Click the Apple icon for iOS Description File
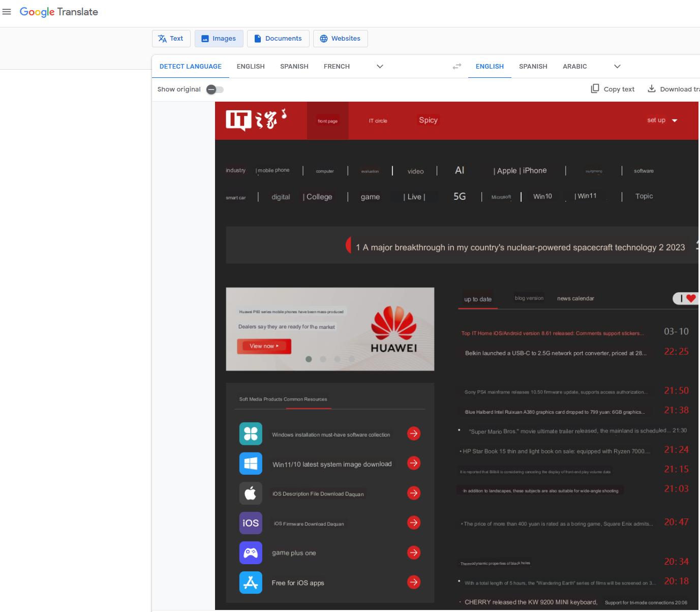This screenshot has width=700, height=612. pos(250,493)
